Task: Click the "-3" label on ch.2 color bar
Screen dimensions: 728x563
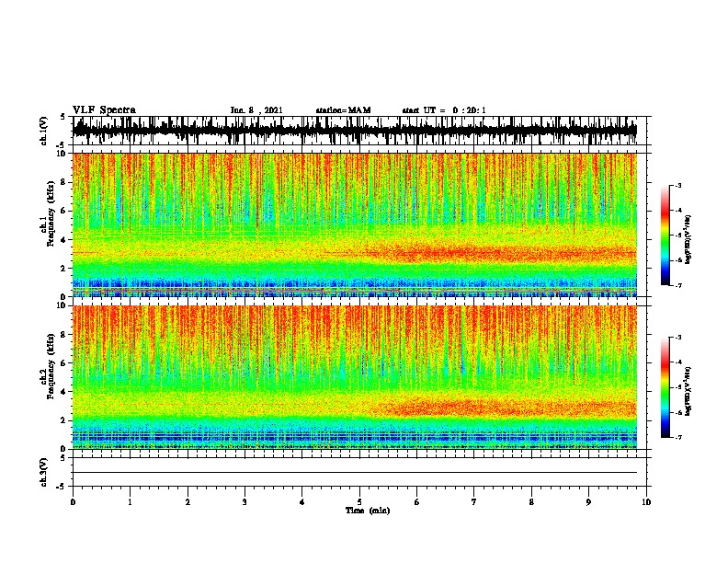Action: [678, 338]
